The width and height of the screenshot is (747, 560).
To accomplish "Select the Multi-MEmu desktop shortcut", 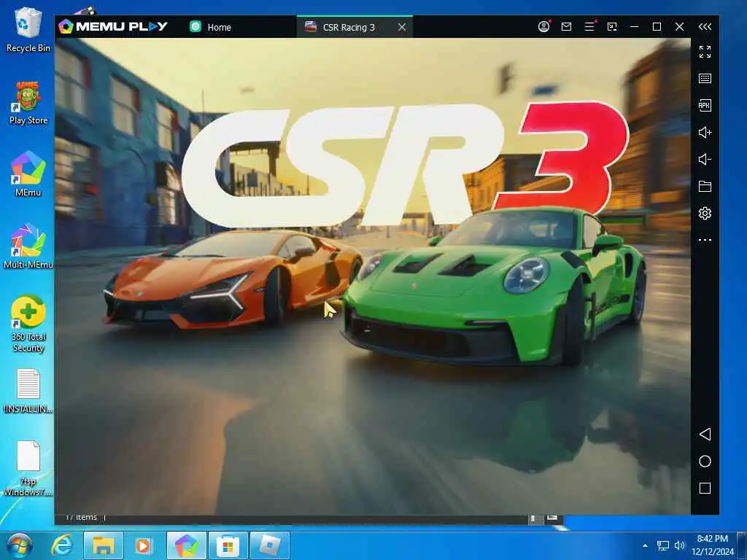I will click(x=28, y=246).
